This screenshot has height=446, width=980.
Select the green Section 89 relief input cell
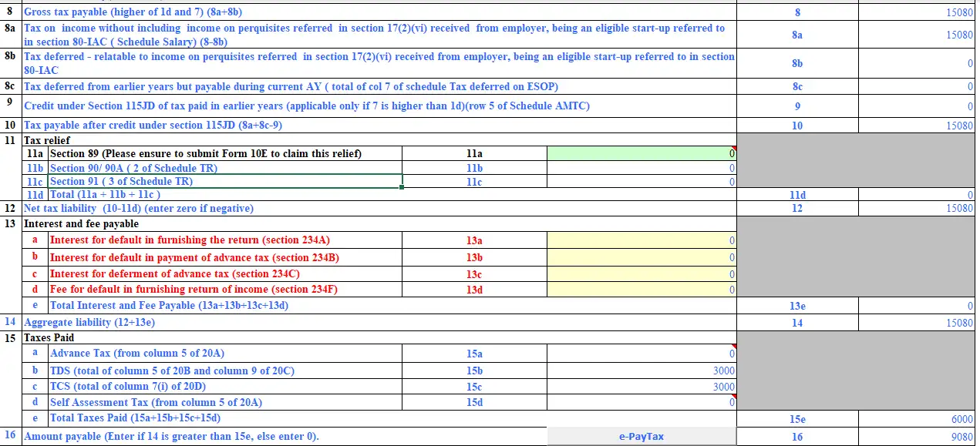pos(640,153)
